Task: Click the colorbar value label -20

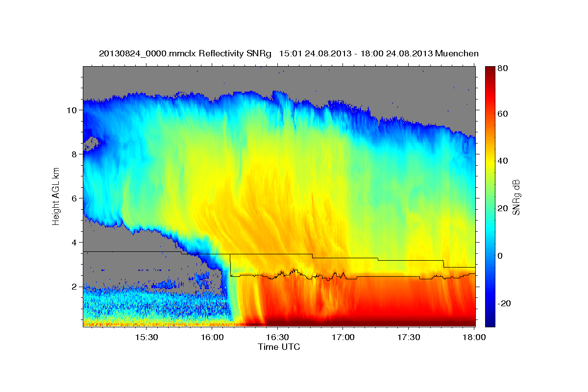Action: tap(504, 303)
